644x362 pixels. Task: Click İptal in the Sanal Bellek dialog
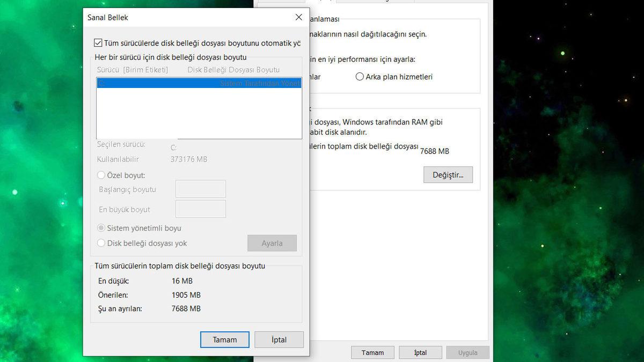279,339
